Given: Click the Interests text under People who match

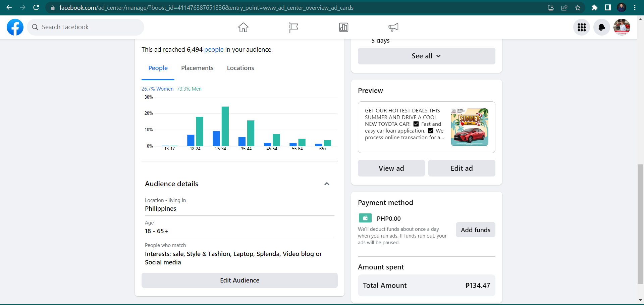Looking at the screenshot, I should (x=233, y=258).
